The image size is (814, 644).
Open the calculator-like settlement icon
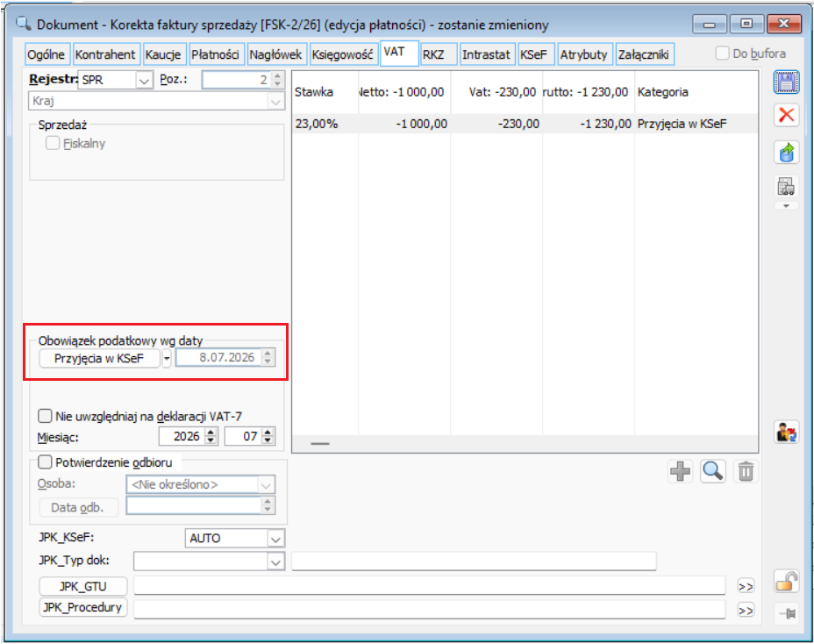coord(786,187)
